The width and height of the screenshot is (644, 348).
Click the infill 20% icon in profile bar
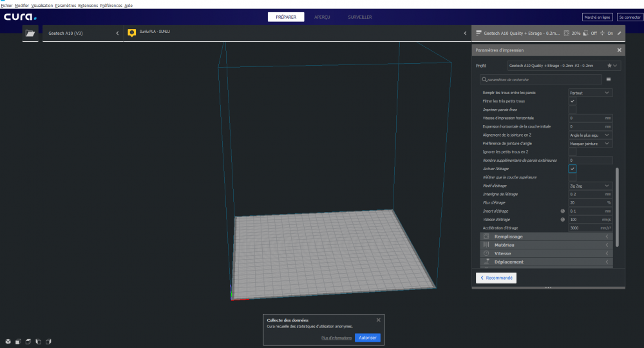pos(566,34)
